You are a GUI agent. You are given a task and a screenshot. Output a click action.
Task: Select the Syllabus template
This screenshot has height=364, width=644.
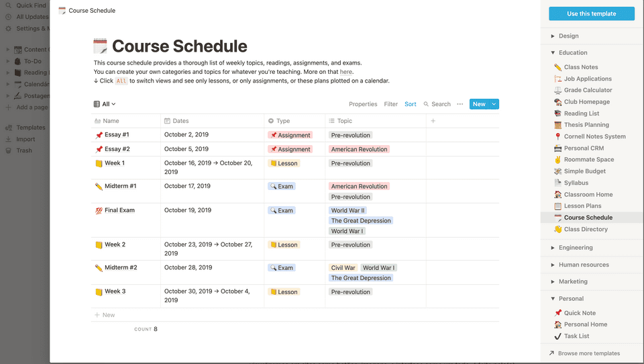tap(576, 183)
